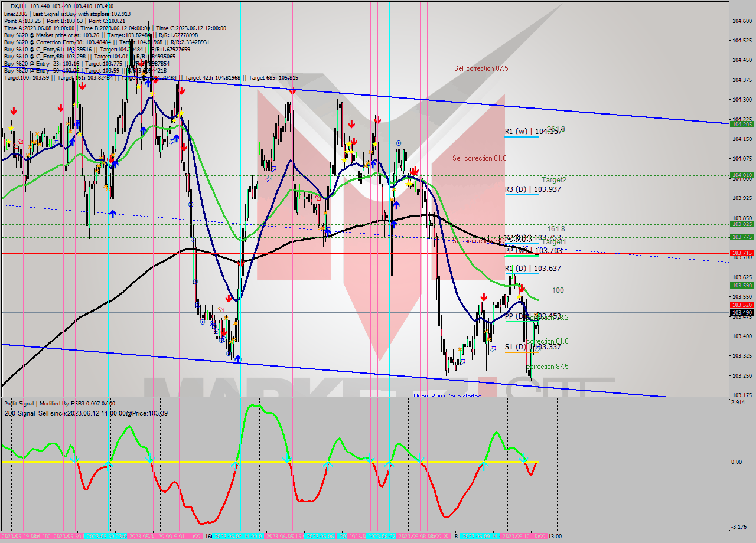Image resolution: width=756 pixels, height=543 pixels.
Task: Click the Target1 label
Action: tap(554, 242)
